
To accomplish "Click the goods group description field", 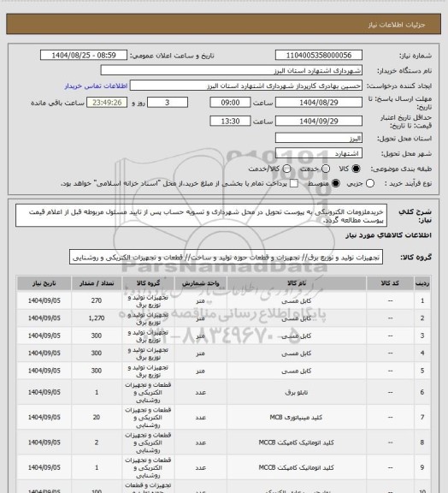I will click(x=226, y=257).
